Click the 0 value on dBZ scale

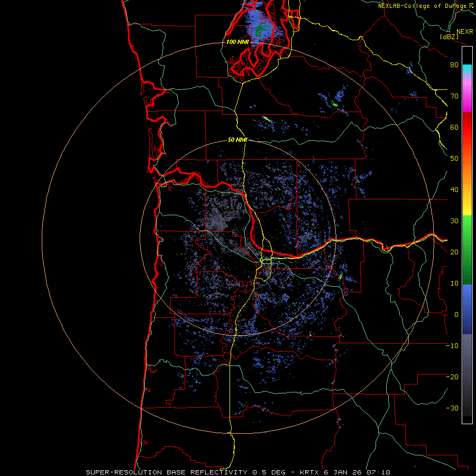[456, 315]
